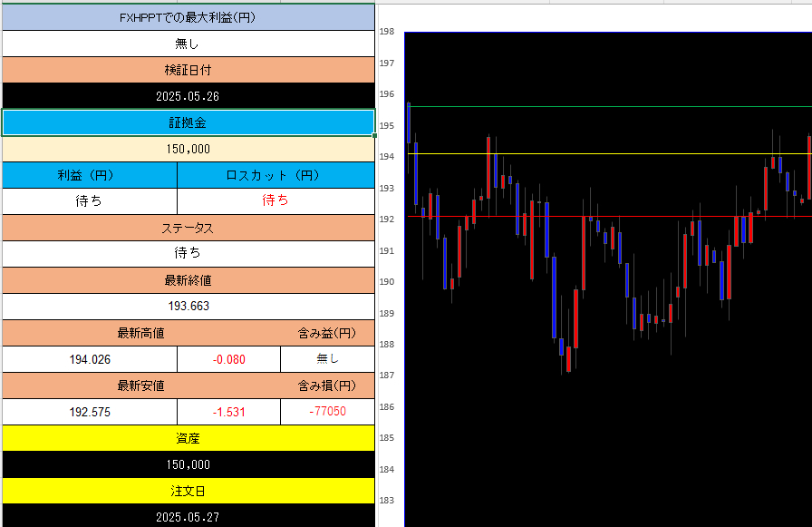Select the ロスカット(円) header cell
812x527 pixels.
coord(275,175)
